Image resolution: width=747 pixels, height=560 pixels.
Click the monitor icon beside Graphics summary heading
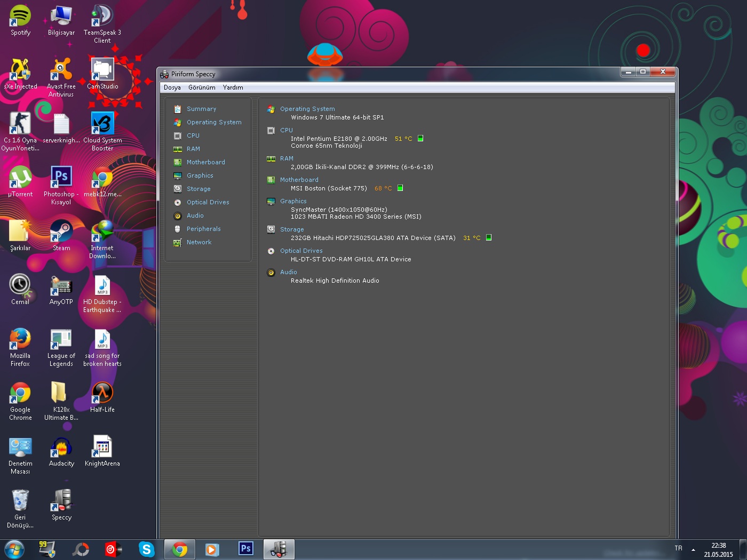[x=271, y=201]
